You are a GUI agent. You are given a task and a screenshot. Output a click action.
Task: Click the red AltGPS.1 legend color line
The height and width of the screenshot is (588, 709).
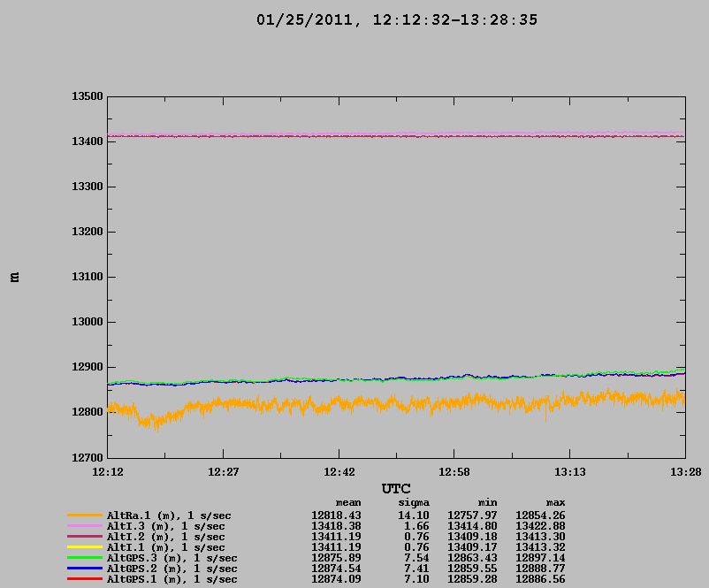pyautogui.click(x=85, y=578)
